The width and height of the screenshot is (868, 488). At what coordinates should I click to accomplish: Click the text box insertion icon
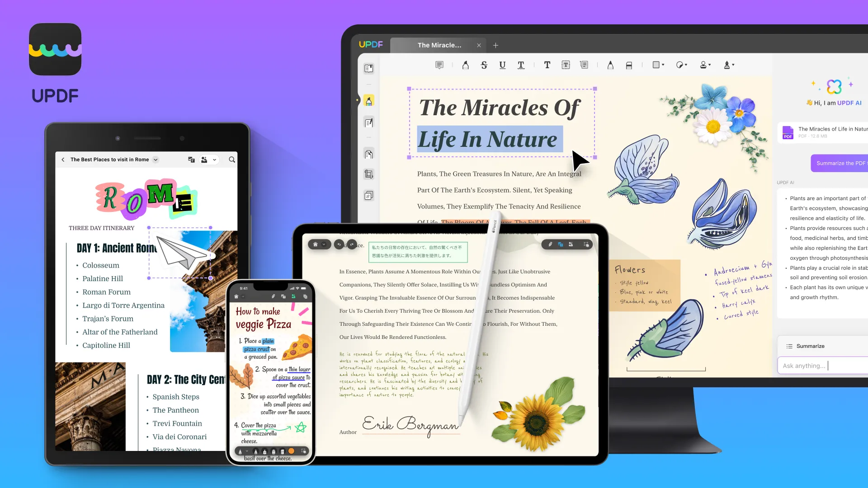pos(566,64)
